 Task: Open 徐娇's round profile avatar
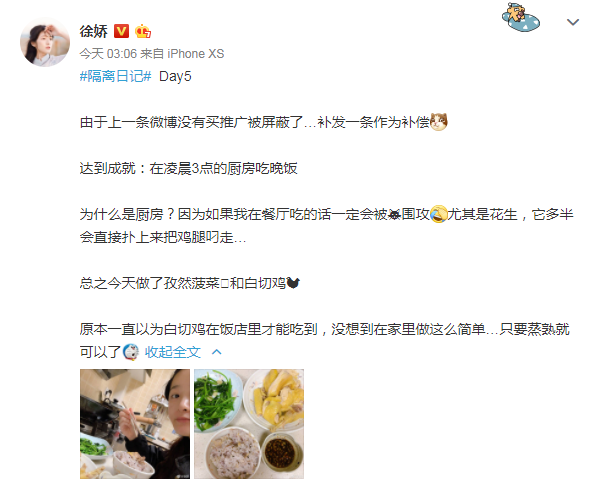pyautogui.click(x=45, y=42)
